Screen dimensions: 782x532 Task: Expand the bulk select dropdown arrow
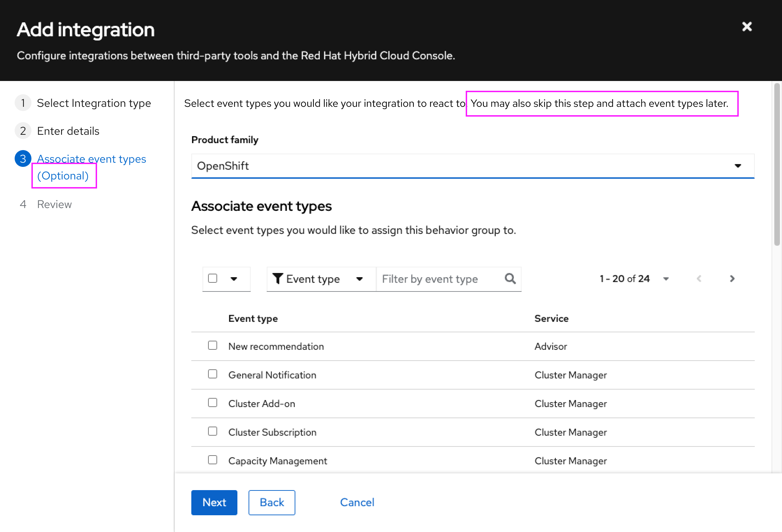(x=234, y=279)
